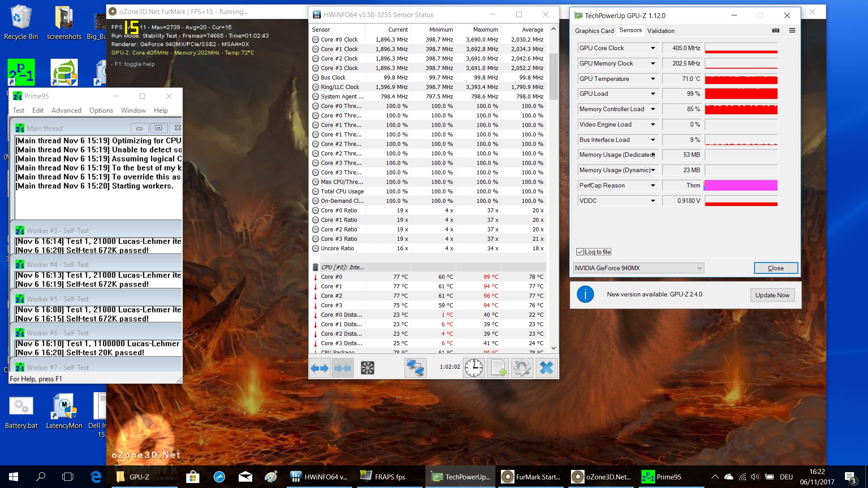Toggle the Log to file checkbox
868x488 pixels.
[580, 252]
